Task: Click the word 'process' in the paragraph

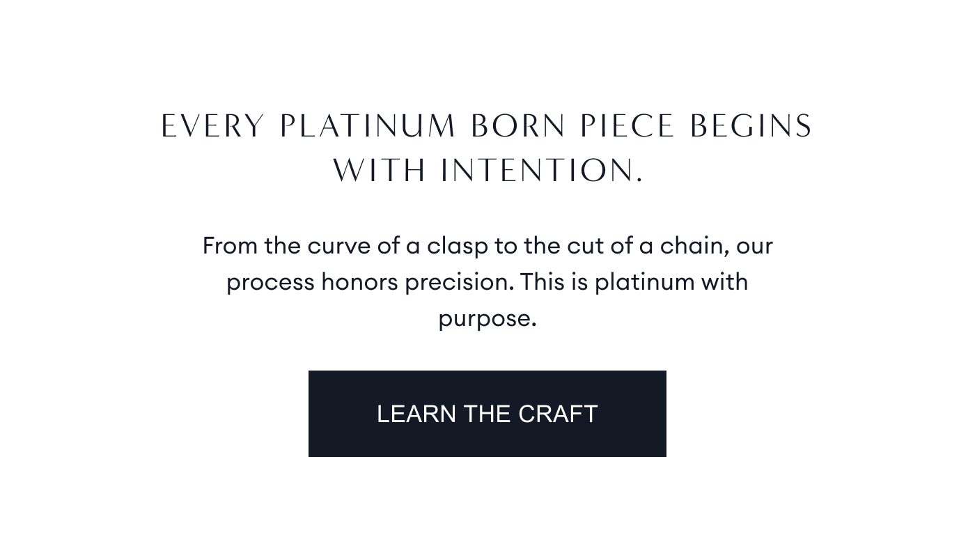Action: click(x=270, y=282)
